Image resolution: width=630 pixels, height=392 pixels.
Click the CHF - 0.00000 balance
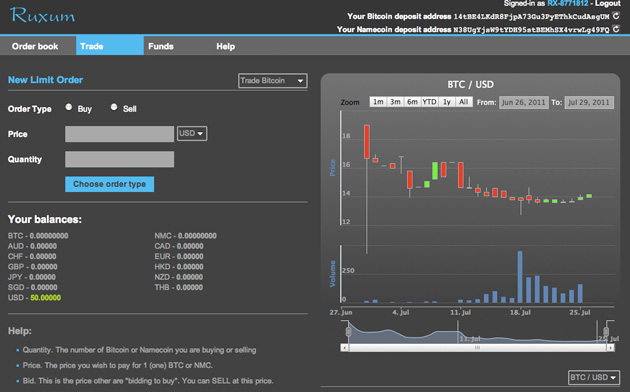click(32, 256)
